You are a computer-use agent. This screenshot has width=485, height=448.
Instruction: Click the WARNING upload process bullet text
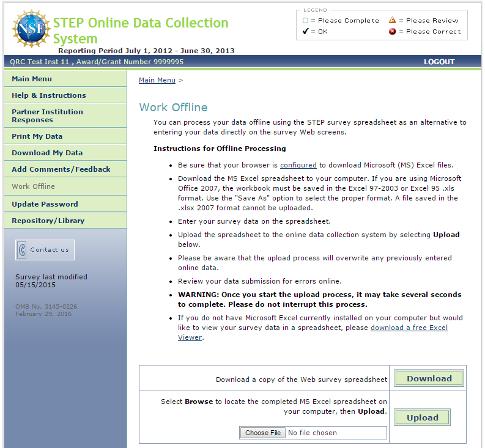click(x=319, y=299)
